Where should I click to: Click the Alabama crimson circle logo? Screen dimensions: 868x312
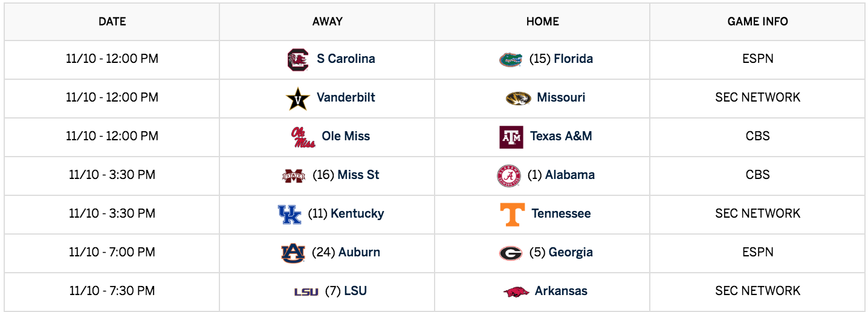(x=508, y=176)
